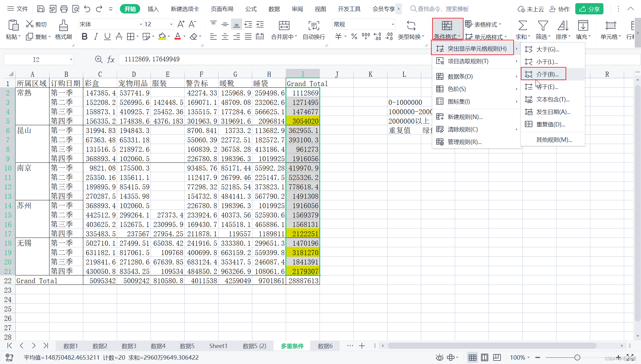Click the Merge and Center (合并居中) icon
Viewport: 641px width, 364px height.
pos(284,26)
